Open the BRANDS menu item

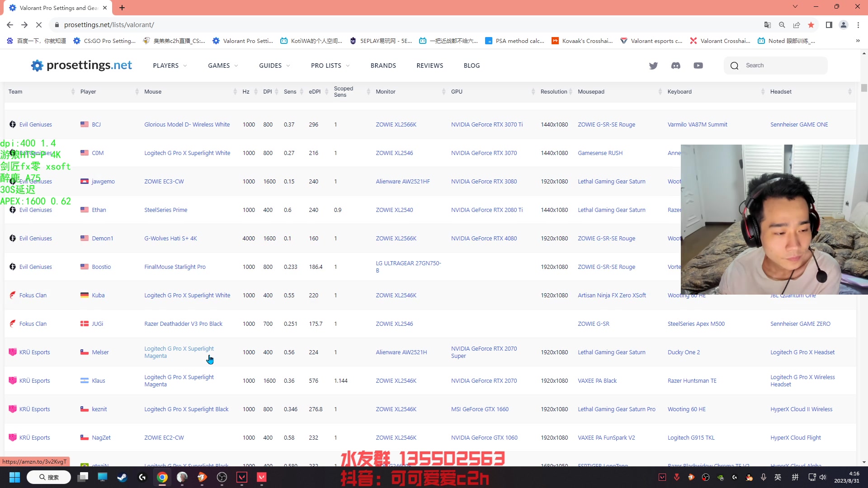click(x=383, y=66)
